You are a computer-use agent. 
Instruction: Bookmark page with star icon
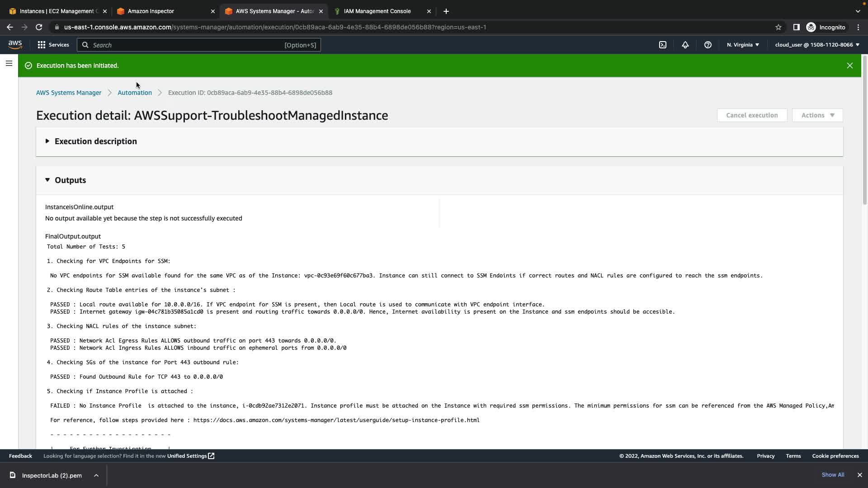tap(778, 27)
